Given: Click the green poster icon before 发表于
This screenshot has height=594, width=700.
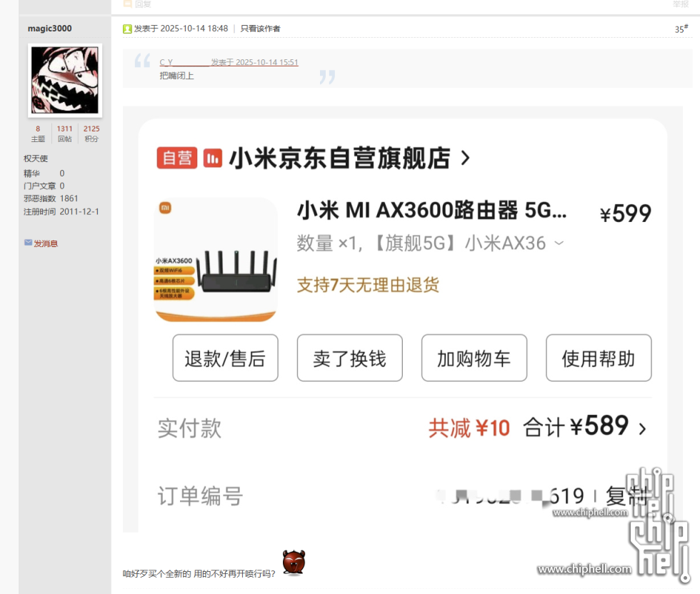Looking at the screenshot, I should click(x=127, y=29).
